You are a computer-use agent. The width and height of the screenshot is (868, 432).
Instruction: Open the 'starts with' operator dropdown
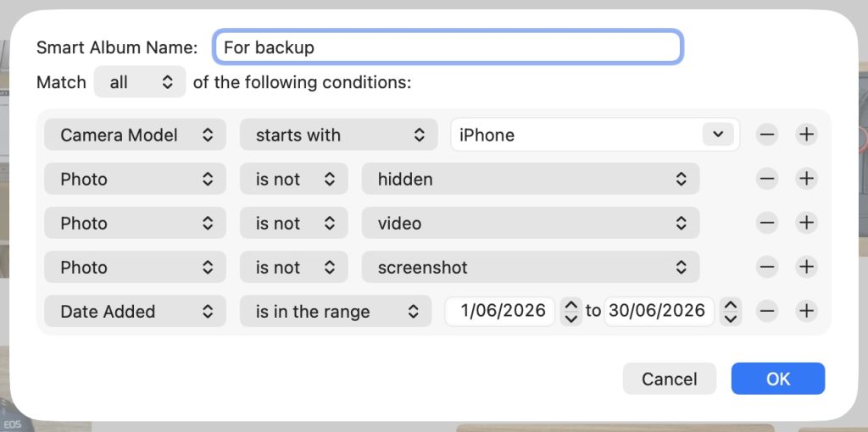pos(339,135)
